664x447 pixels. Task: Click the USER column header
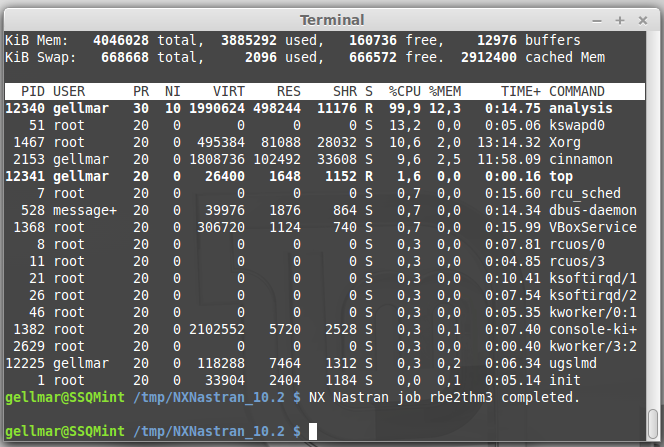pos(69,91)
